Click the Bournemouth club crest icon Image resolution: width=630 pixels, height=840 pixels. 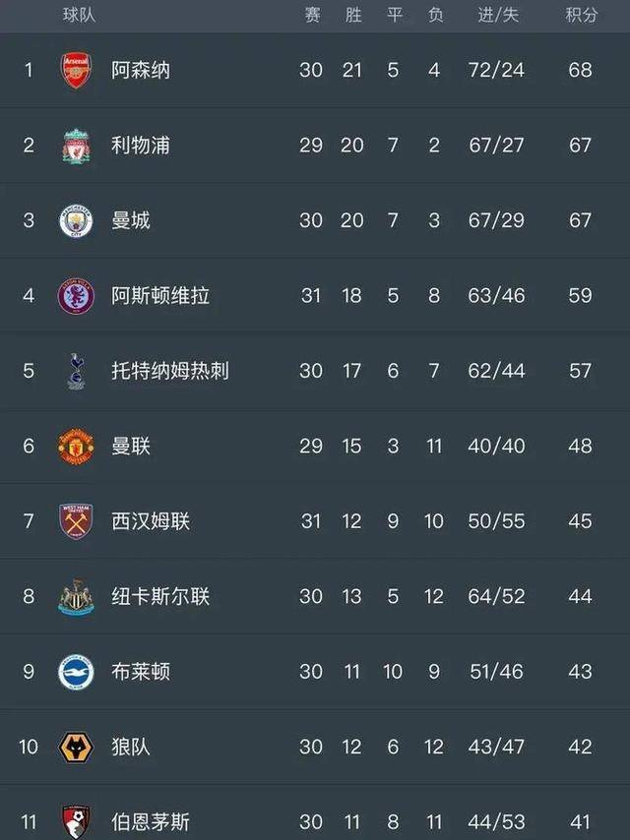tap(76, 821)
